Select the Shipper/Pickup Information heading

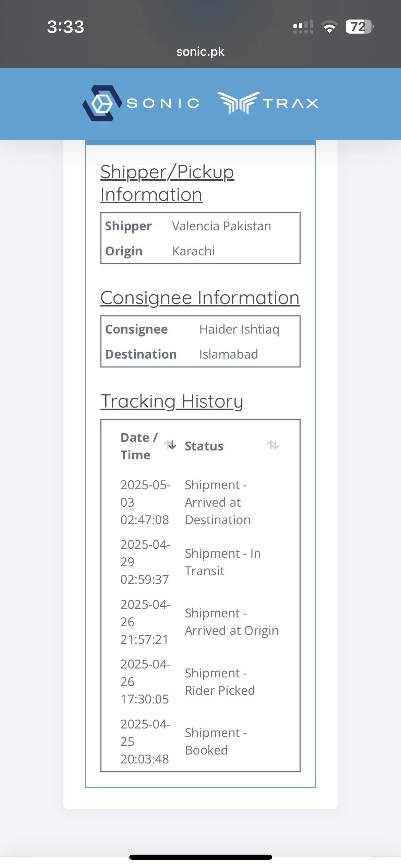[x=167, y=183]
